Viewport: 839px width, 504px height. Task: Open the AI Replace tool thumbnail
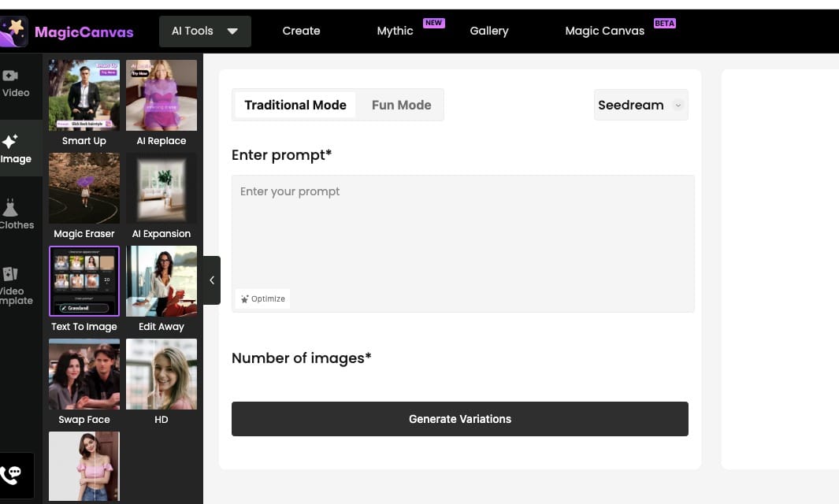[161, 94]
